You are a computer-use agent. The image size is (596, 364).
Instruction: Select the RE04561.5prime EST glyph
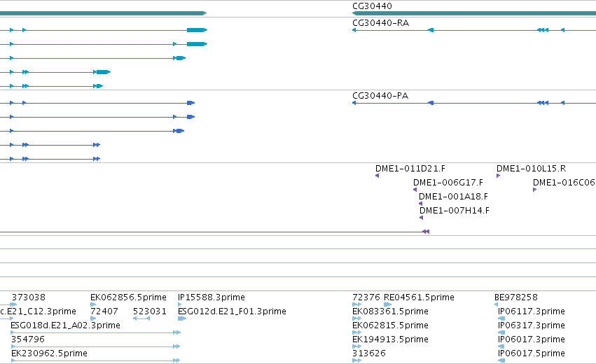click(388, 304)
